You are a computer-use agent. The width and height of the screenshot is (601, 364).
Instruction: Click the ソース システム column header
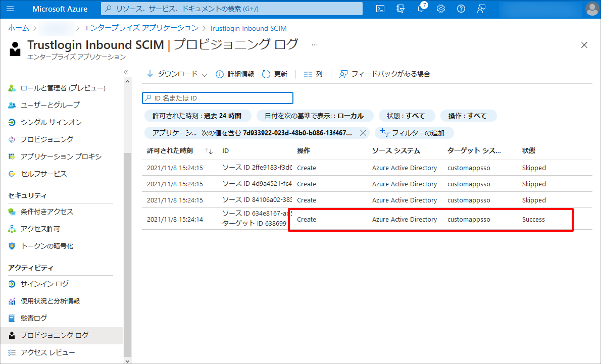coord(396,151)
